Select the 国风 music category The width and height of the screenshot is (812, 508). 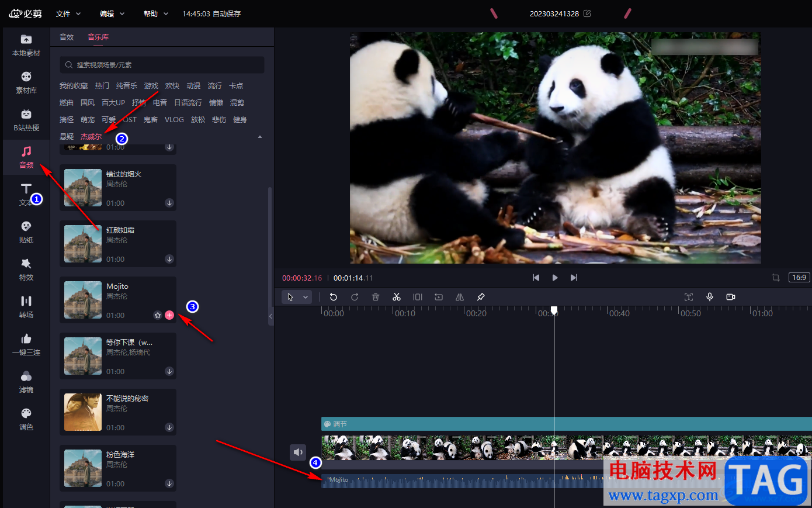88,103
